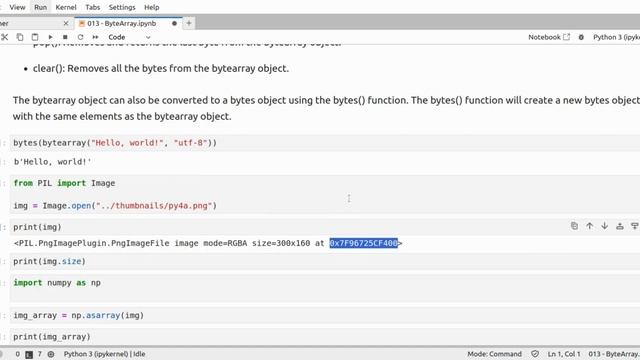Image resolution: width=640 pixels, height=360 pixels.
Task: Focus the print(img_array) code cell
Action: point(325,337)
